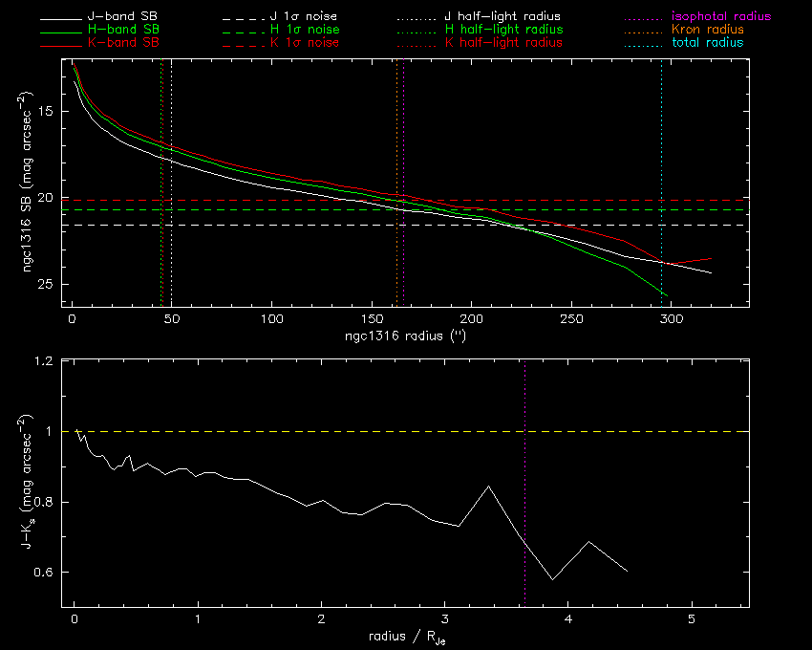This screenshot has width=812, height=650.
Task: Click the orange Kron radius vertical line
Action: point(396,182)
